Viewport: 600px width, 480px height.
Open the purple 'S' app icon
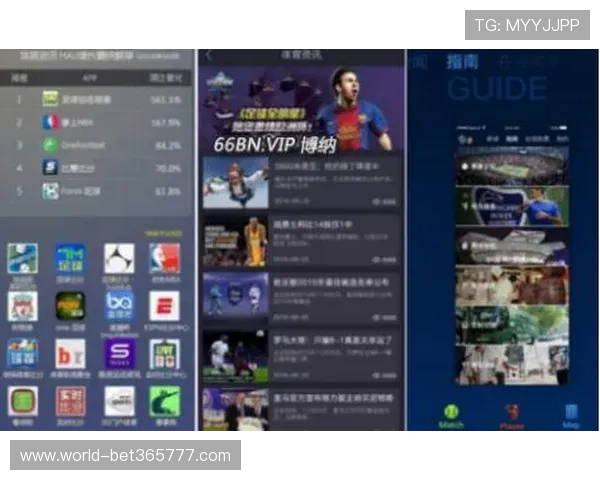point(119,354)
